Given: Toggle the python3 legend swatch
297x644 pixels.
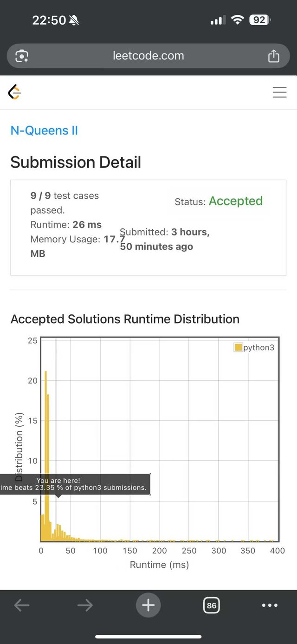Looking at the screenshot, I should 238,347.
